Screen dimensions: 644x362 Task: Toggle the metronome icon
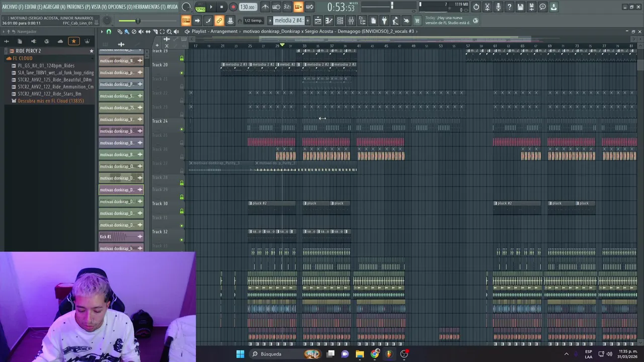pos(265,7)
